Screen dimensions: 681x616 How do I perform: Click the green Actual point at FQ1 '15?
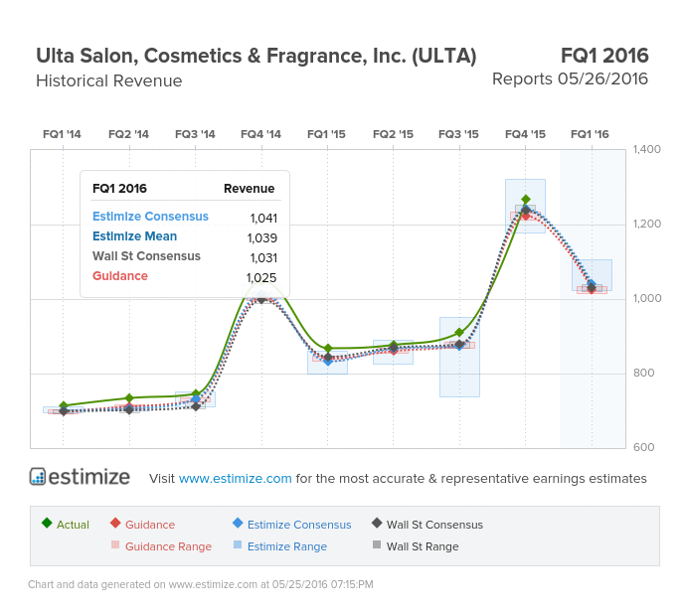328,349
